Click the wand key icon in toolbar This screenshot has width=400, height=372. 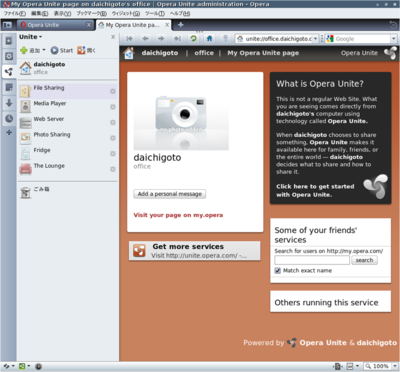pyautogui.click(x=225, y=39)
